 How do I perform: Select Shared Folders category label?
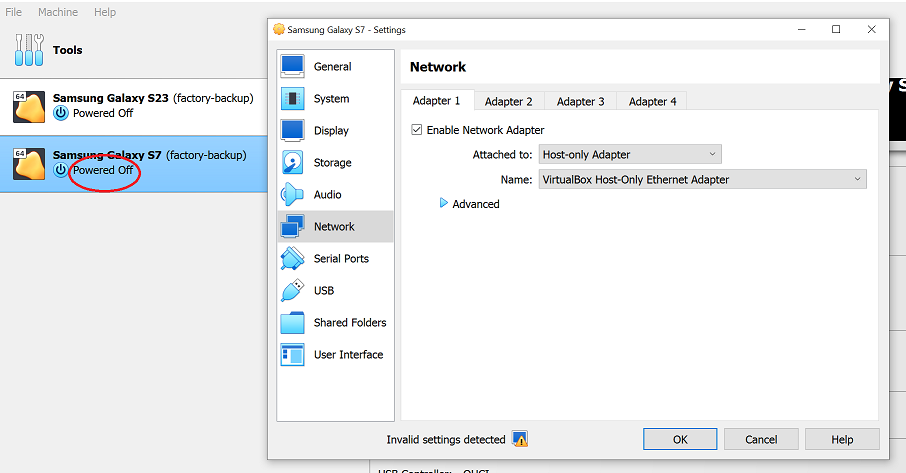[x=350, y=323]
